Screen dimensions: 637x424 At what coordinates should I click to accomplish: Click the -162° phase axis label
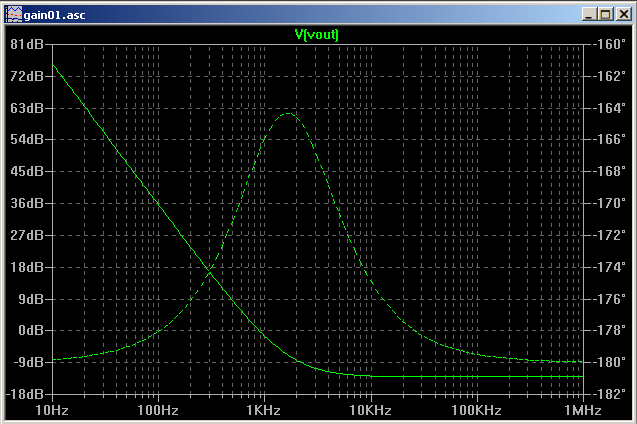click(609, 76)
